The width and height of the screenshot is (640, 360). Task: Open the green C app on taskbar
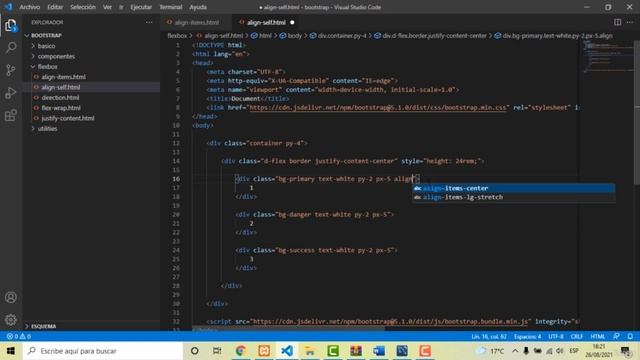coord(333,351)
